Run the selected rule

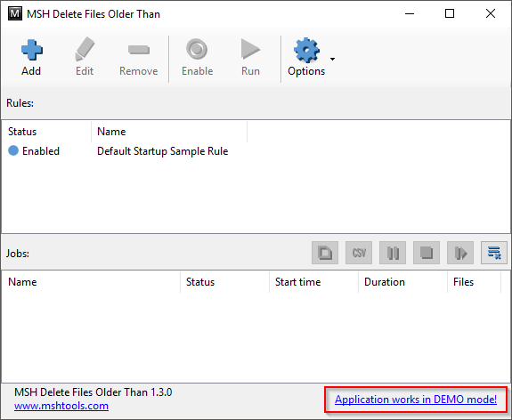tap(250, 58)
